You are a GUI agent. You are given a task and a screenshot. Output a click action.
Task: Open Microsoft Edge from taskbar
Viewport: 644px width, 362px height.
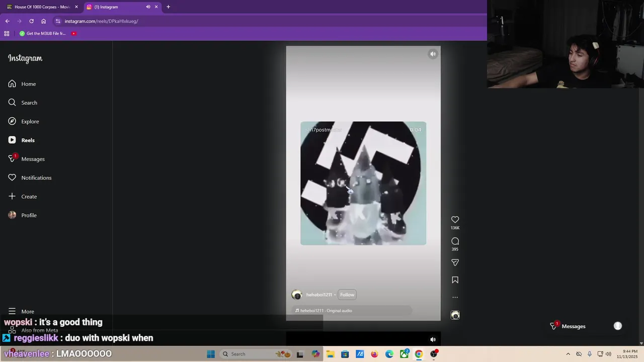[x=389, y=354]
